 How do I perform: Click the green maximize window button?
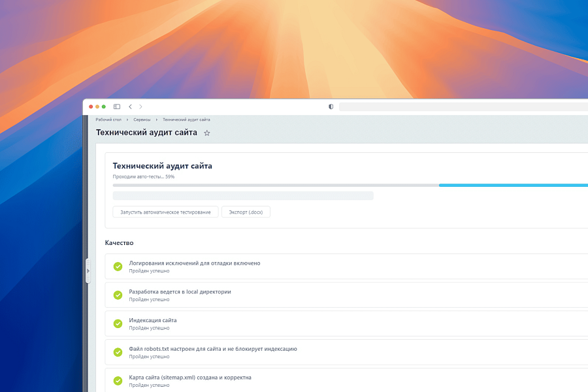(x=104, y=106)
